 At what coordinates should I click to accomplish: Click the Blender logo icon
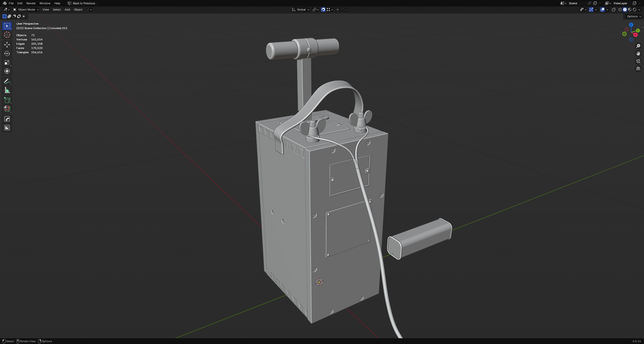pyautogui.click(x=5, y=3)
